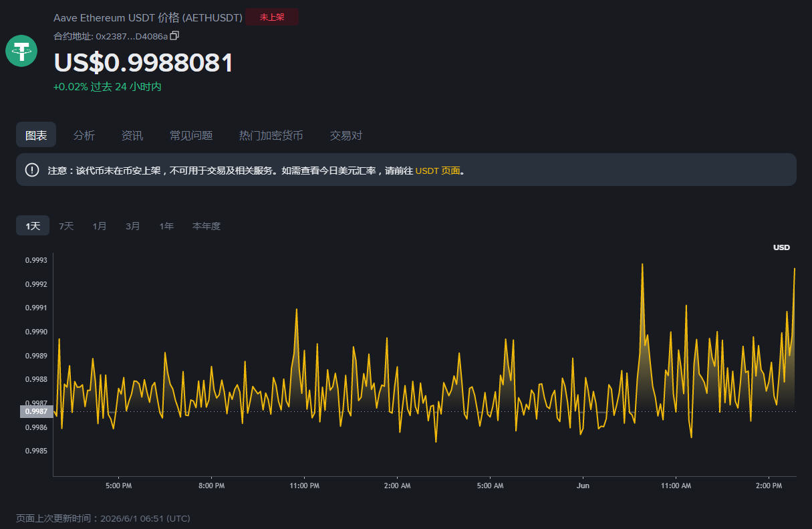This screenshot has width=812, height=529.
Task: Click the 0.9985 y-axis label
Action: point(36,451)
